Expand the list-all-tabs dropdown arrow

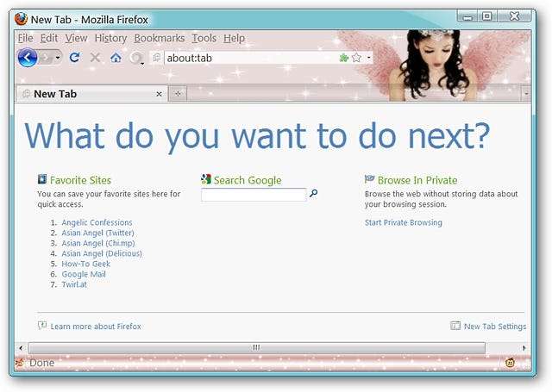coord(526,94)
